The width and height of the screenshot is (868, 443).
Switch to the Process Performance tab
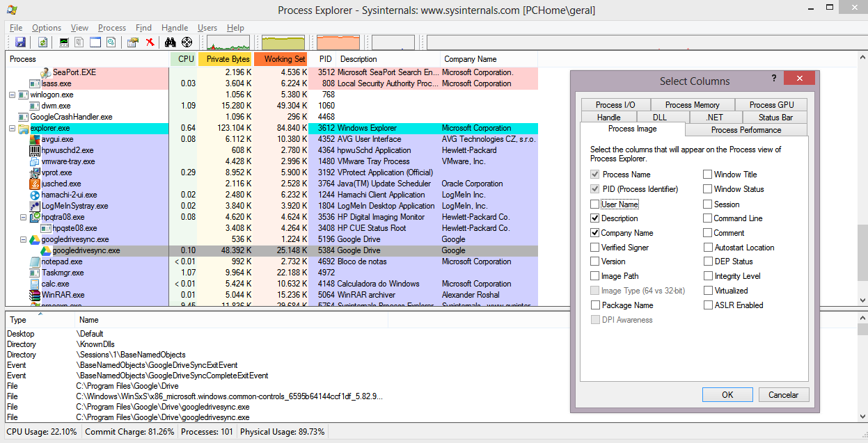tap(745, 129)
